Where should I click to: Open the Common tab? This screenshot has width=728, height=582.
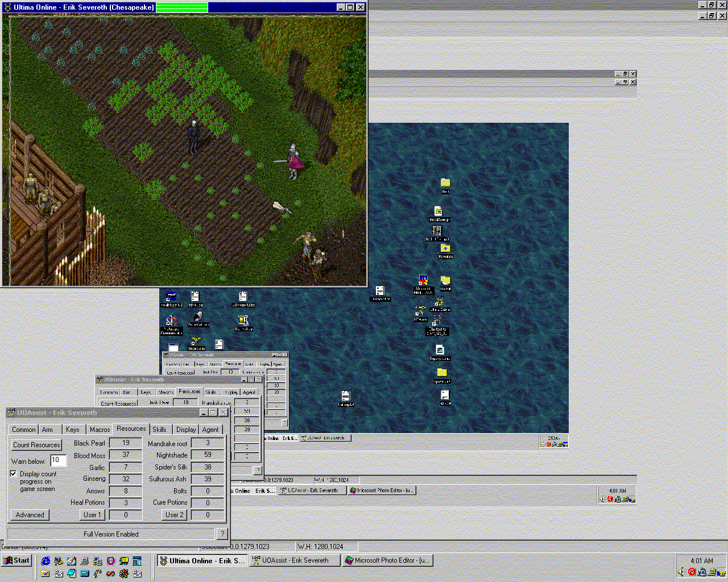pyautogui.click(x=24, y=430)
